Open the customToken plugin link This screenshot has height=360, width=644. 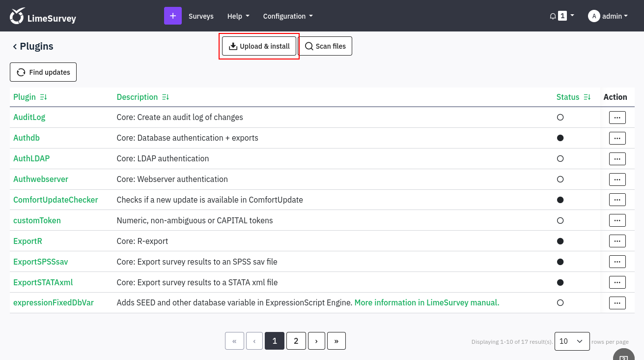37,221
